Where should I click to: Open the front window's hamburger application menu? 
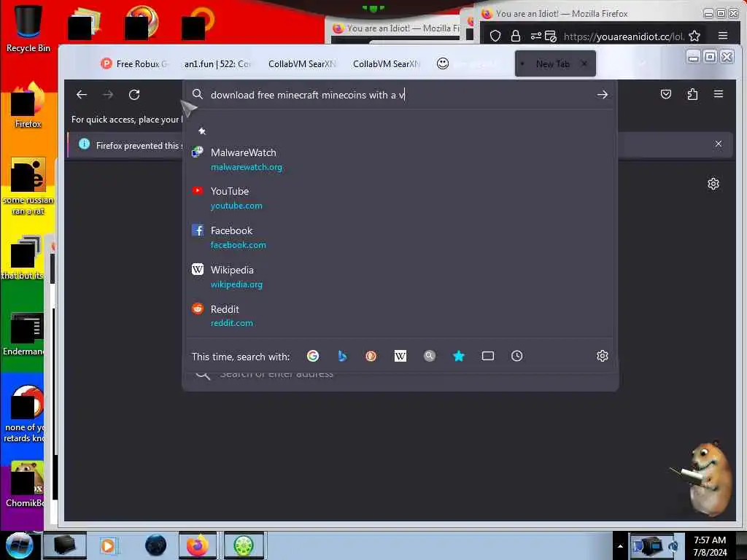pos(719,94)
